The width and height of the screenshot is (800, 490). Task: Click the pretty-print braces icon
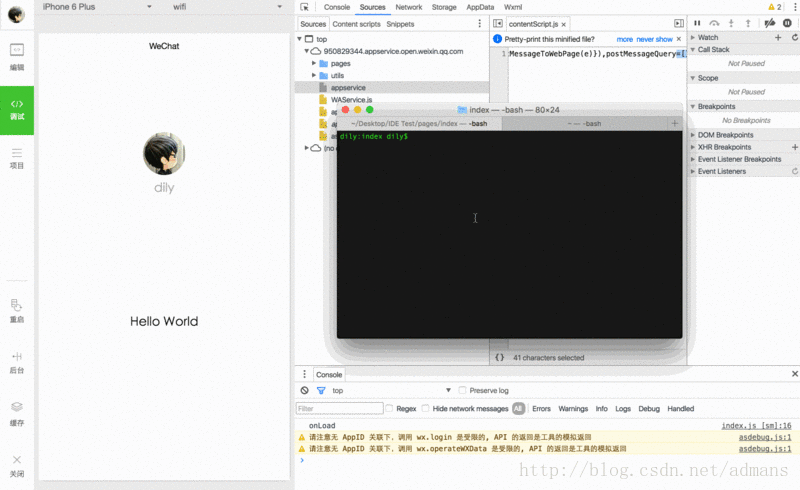(x=499, y=357)
